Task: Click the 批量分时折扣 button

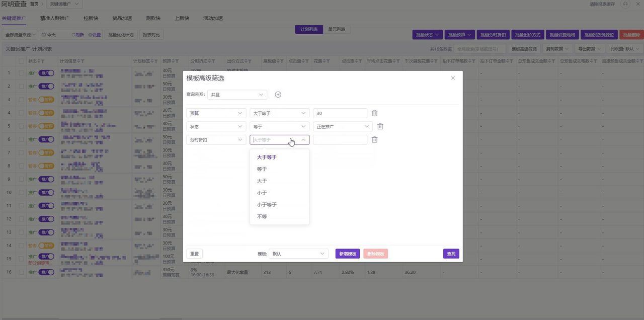Action: (493, 35)
